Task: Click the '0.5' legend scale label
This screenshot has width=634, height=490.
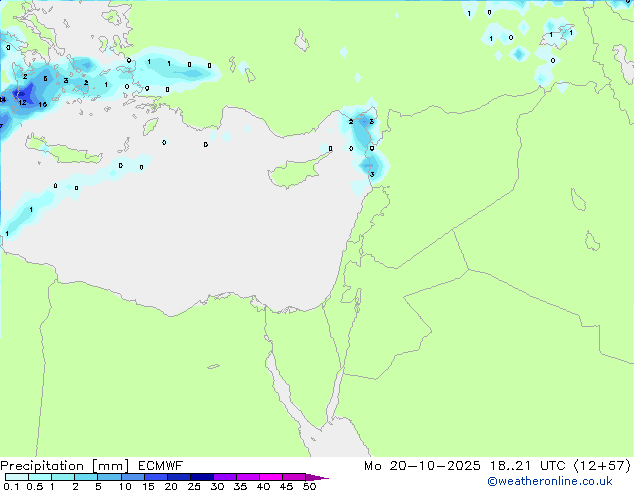Action: click(x=35, y=486)
